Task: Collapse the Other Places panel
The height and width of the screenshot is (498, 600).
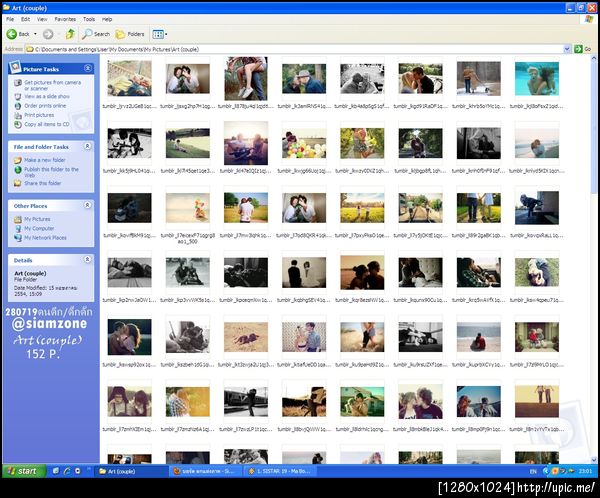Action: click(88, 205)
